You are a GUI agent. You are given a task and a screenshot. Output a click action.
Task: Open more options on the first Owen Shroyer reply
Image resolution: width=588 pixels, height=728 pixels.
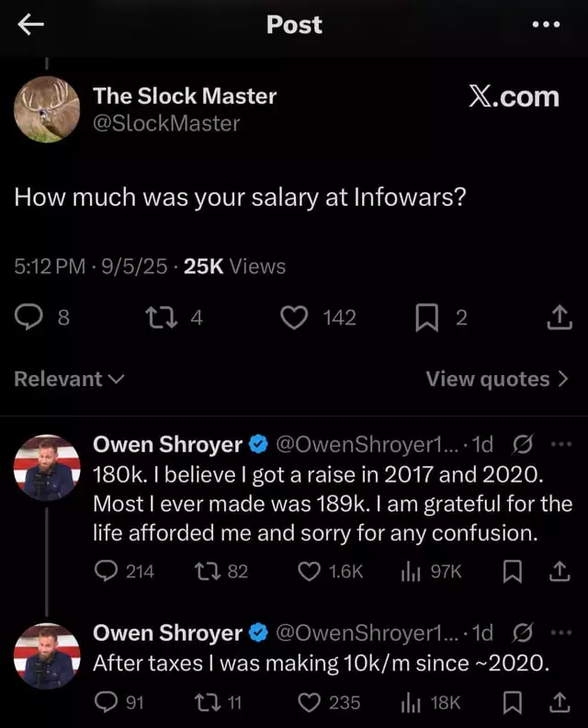pos(561,444)
